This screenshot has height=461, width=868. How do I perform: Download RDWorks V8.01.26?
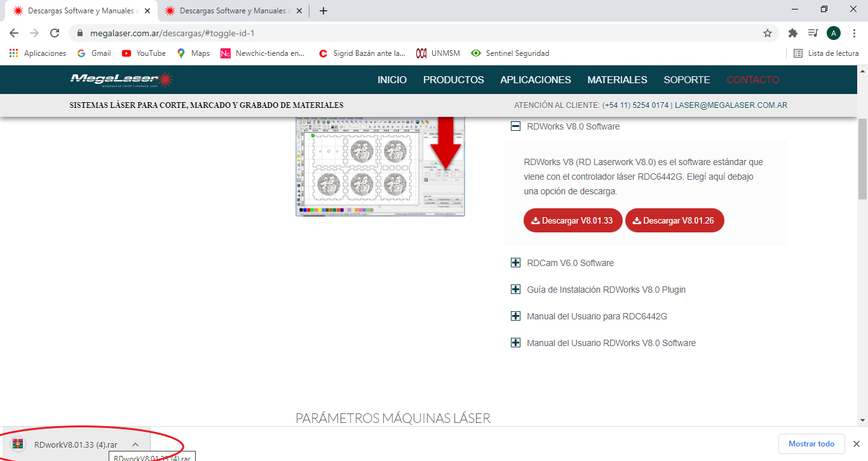675,220
